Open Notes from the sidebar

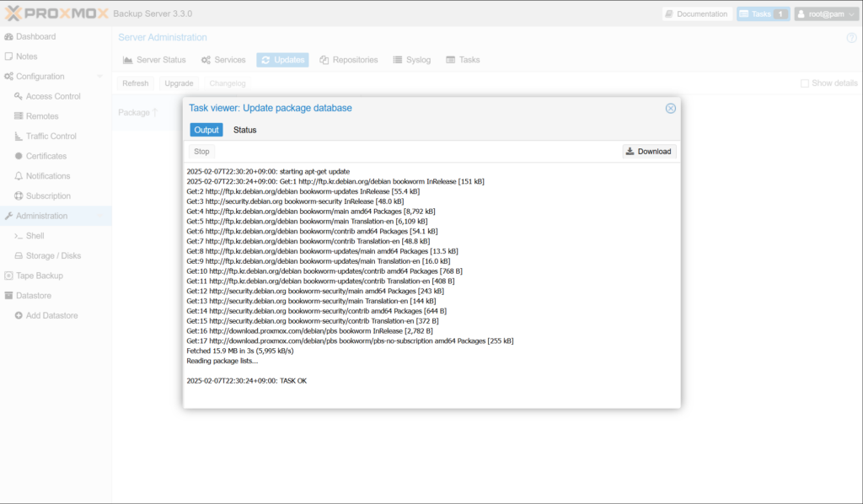click(26, 56)
